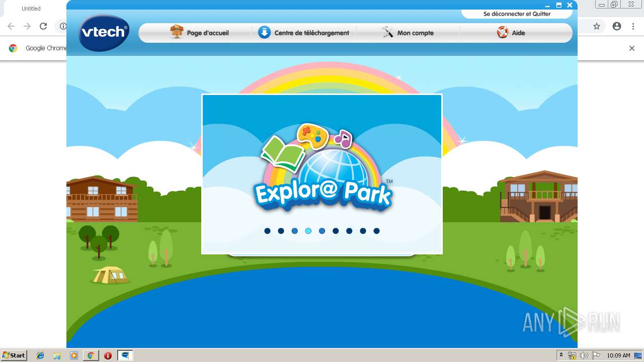Open Windows Explorer folder in taskbar

coord(57,355)
